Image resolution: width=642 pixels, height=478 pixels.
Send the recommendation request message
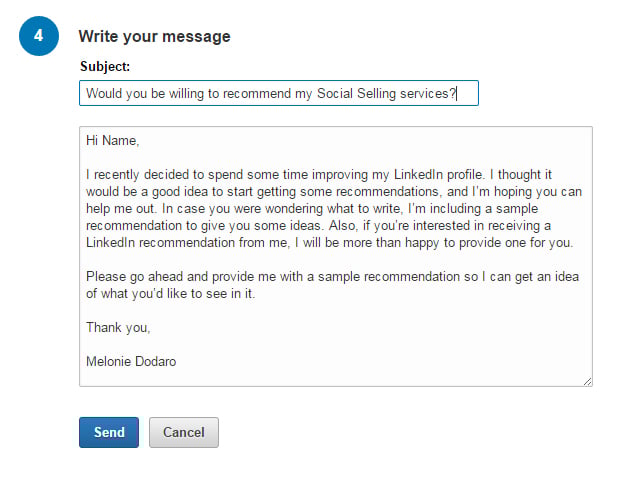(x=109, y=433)
